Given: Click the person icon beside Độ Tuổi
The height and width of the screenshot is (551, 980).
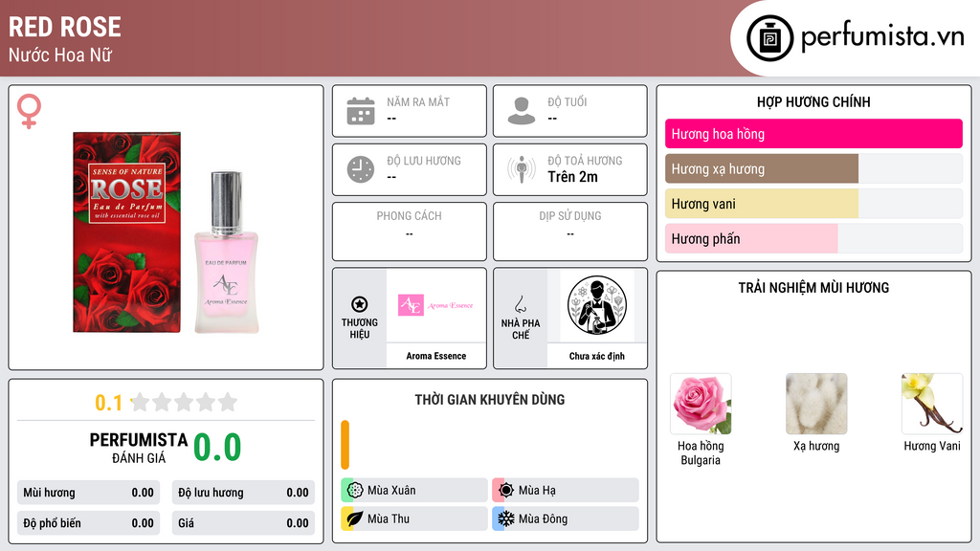Looking at the screenshot, I should (522, 111).
